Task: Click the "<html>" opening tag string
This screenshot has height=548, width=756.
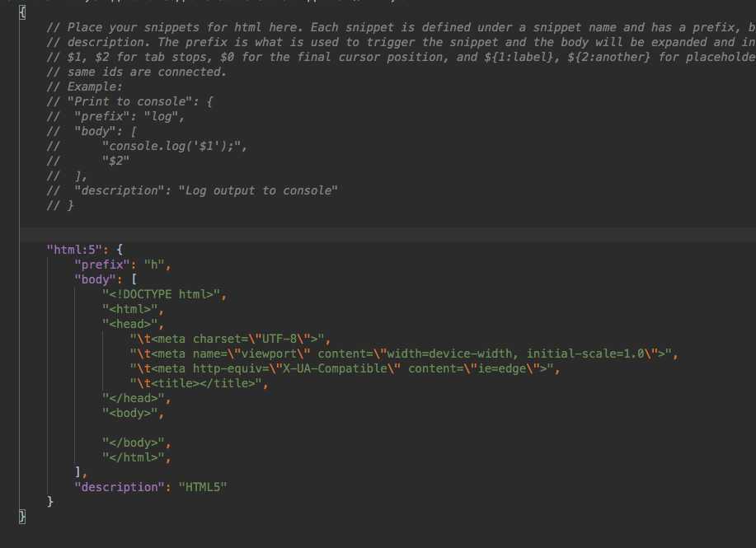Action: tap(133, 309)
